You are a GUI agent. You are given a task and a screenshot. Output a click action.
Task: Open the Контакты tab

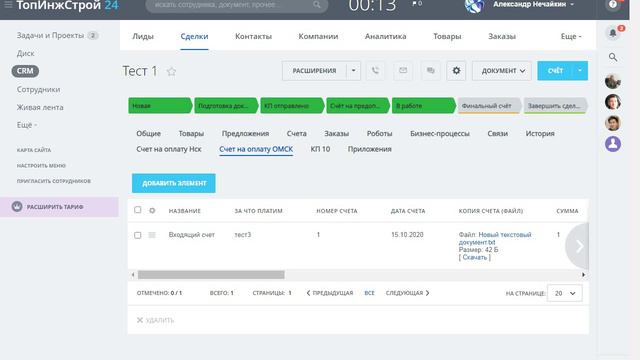pyautogui.click(x=253, y=36)
